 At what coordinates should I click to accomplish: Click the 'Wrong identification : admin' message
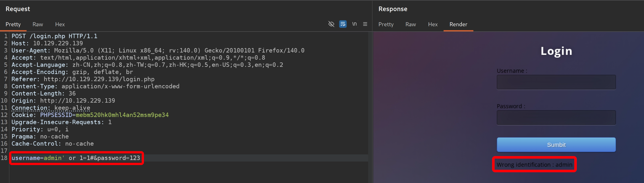534,165
